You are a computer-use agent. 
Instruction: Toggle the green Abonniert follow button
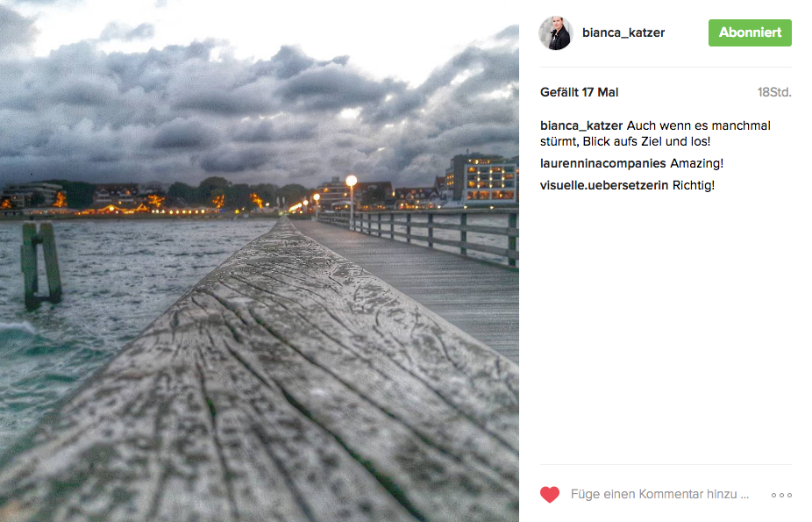[x=750, y=32]
